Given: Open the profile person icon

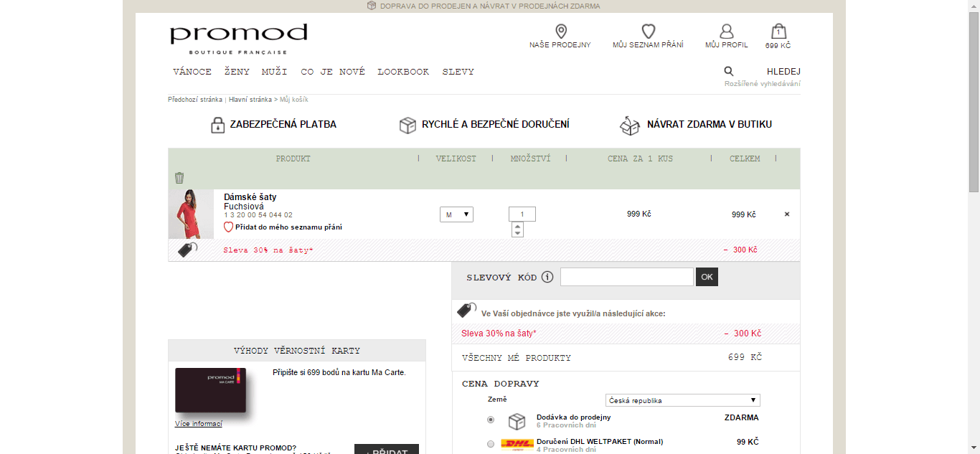Looking at the screenshot, I should tap(727, 32).
